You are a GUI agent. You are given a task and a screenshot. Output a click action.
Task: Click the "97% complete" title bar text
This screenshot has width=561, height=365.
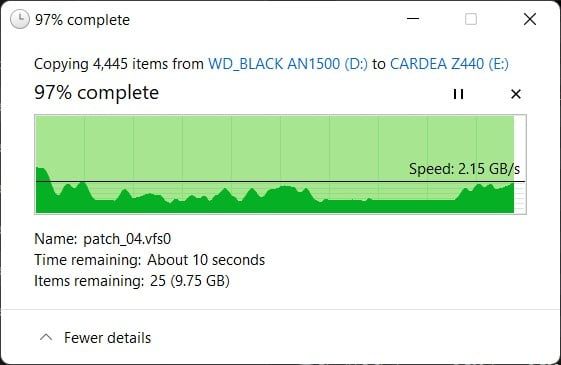click(x=82, y=20)
